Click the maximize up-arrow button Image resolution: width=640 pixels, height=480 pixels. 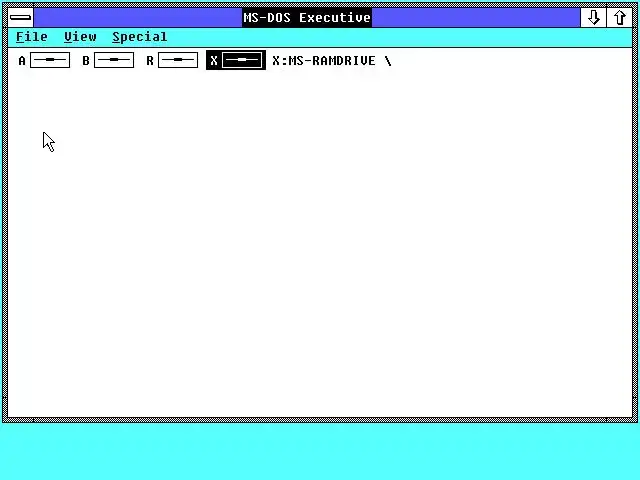click(x=619, y=18)
